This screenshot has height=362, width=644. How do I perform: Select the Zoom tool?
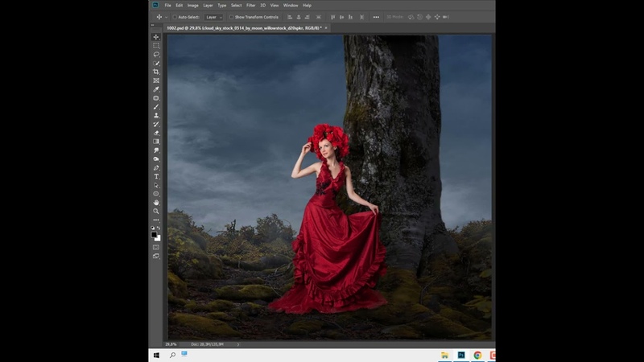coord(156,211)
